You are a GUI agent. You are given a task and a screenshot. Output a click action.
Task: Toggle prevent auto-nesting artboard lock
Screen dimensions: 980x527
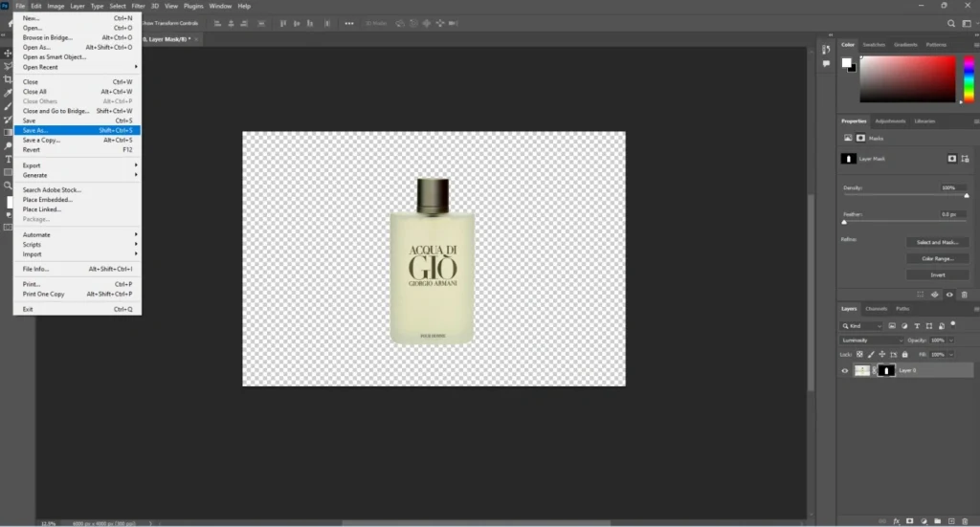click(893, 355)
